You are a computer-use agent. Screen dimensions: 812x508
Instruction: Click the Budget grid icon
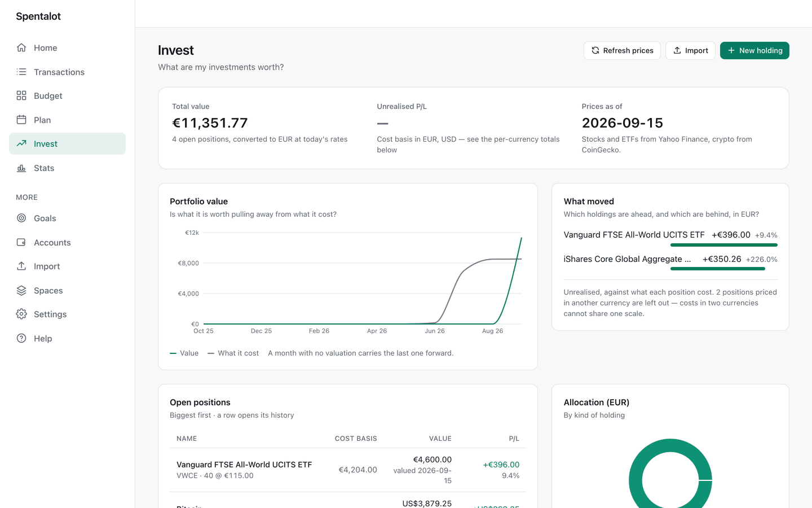[21, 96]
